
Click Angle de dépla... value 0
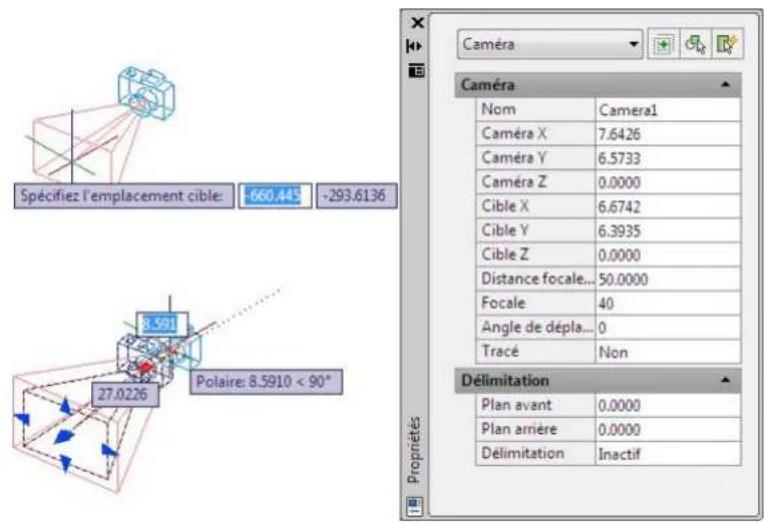[668, 328]
